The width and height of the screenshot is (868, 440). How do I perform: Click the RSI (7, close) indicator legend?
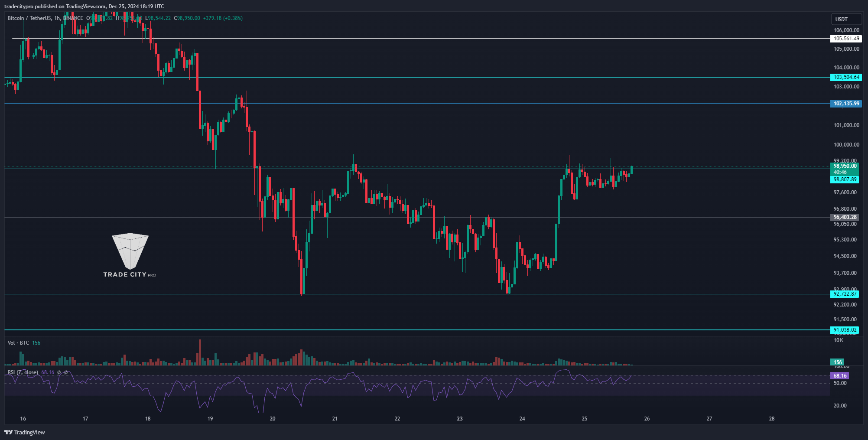(x=23, y=372)
